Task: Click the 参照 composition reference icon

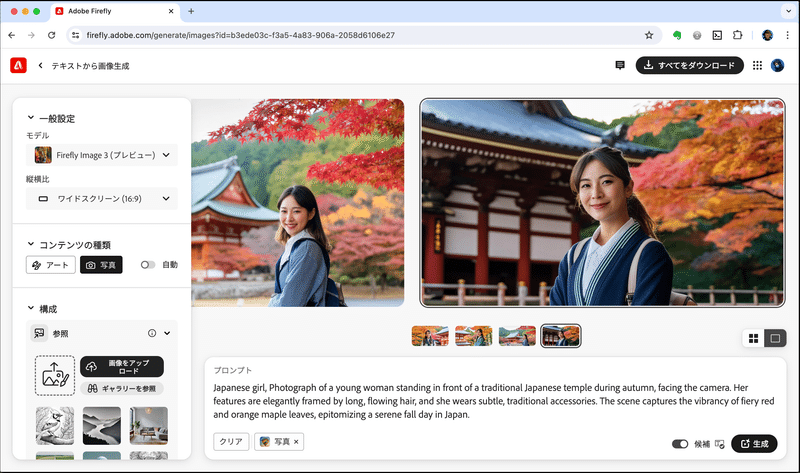Action: click(39, 333)
